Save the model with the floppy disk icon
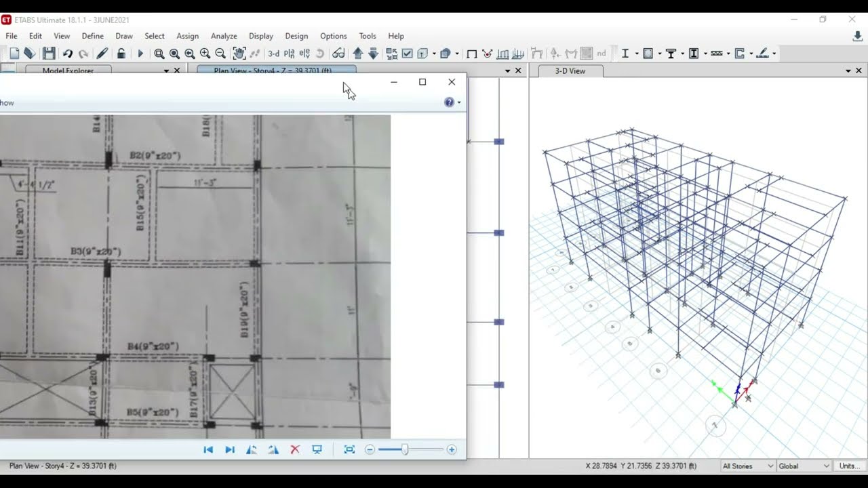Image resolution: width=868 pixels, height=488 pixels. pos(49,54)
